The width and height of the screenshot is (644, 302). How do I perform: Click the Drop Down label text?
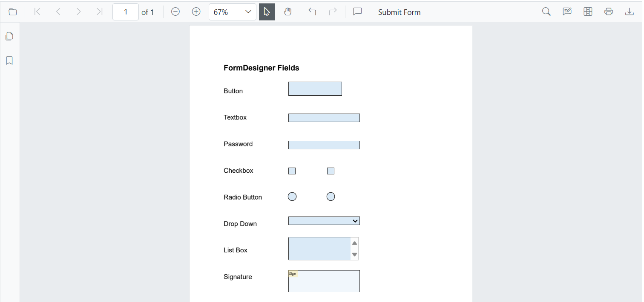tap(240, 224)
